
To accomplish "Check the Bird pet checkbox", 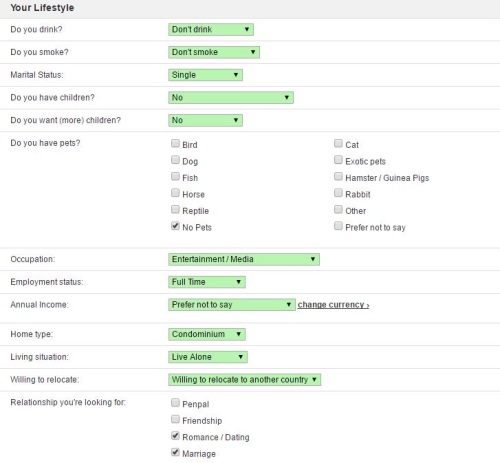I will [175, 143].
